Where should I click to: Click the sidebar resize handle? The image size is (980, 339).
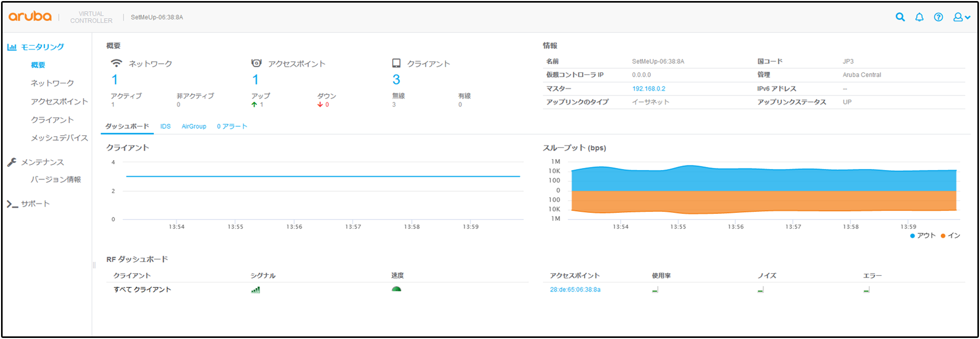pyautogui.click(x=94, y=265)
